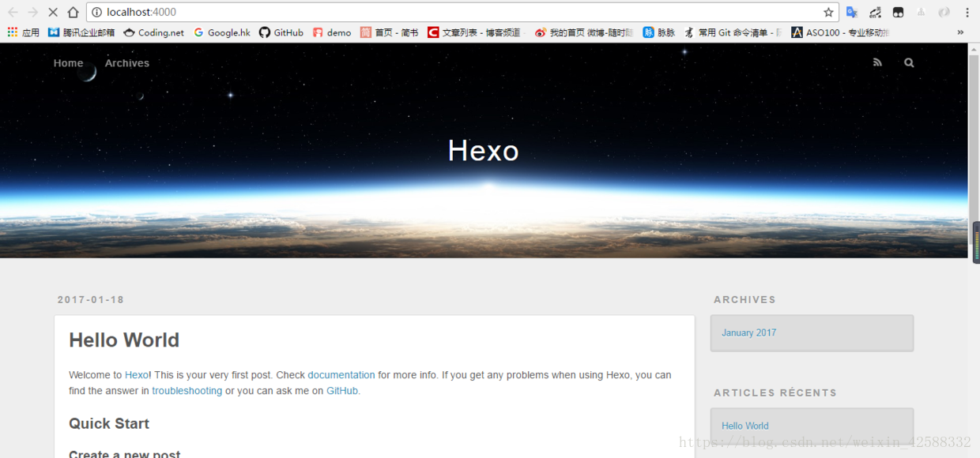The width and height of the screenshot is (980, 458).
Task: Click the Hexo site title
Action: (484, 151)
